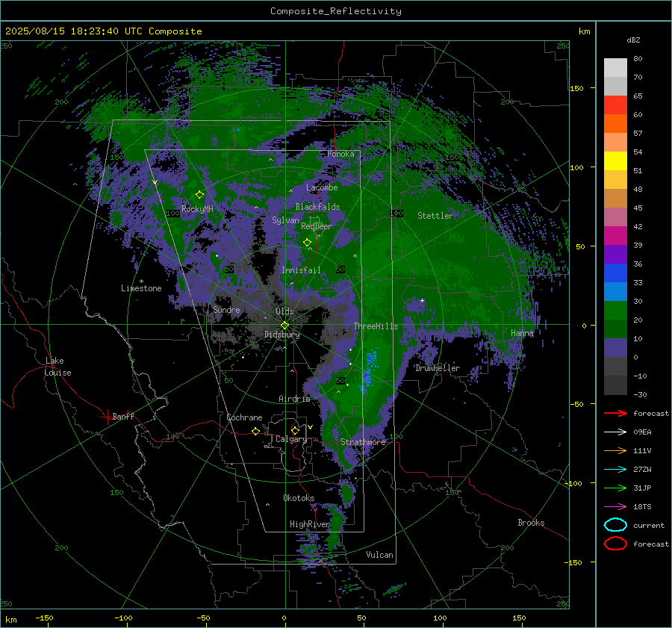The width and height of the screenshot is (672, 628).
Task: Click the Olds city label
Action: tap(284, 311)
